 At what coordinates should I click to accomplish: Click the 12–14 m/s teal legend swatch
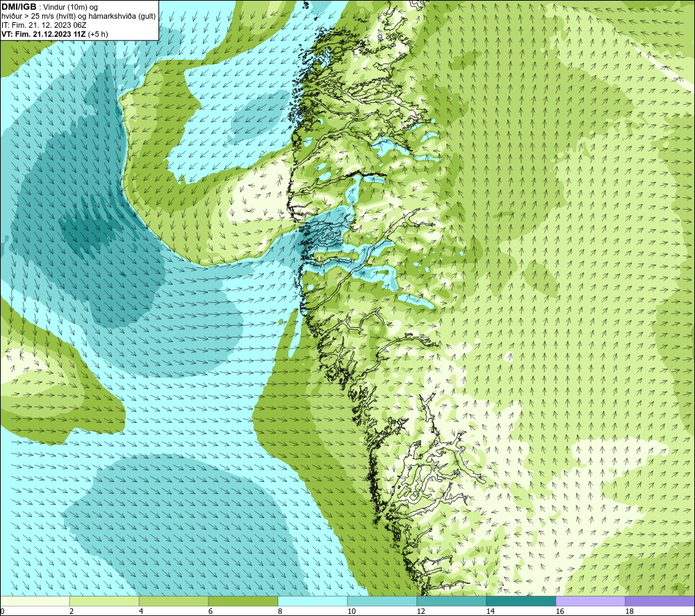click(451, 601)
